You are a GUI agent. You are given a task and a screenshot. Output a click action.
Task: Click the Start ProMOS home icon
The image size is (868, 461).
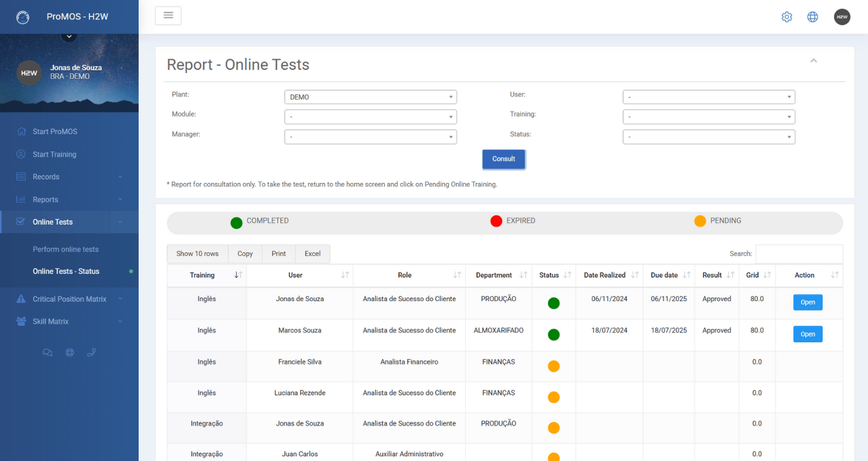[x=21, y=131]
